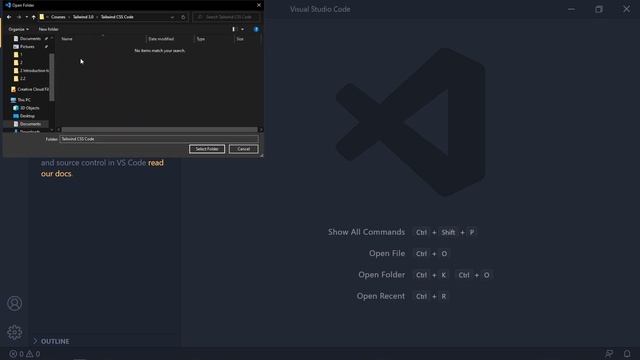Select the Tailwind 3.0 breadcrumb segment

pyautogui.click(x=83, y=17)
